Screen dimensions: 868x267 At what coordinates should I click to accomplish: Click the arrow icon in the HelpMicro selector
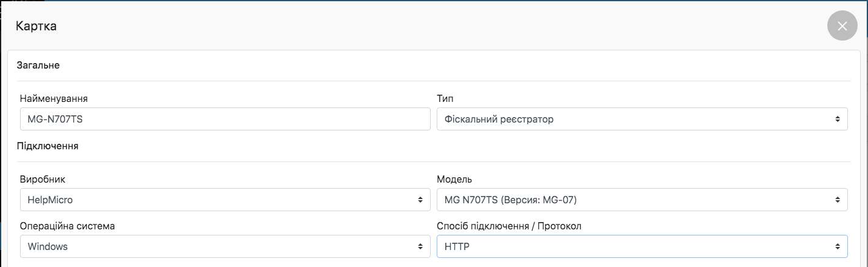pos(420,200)
